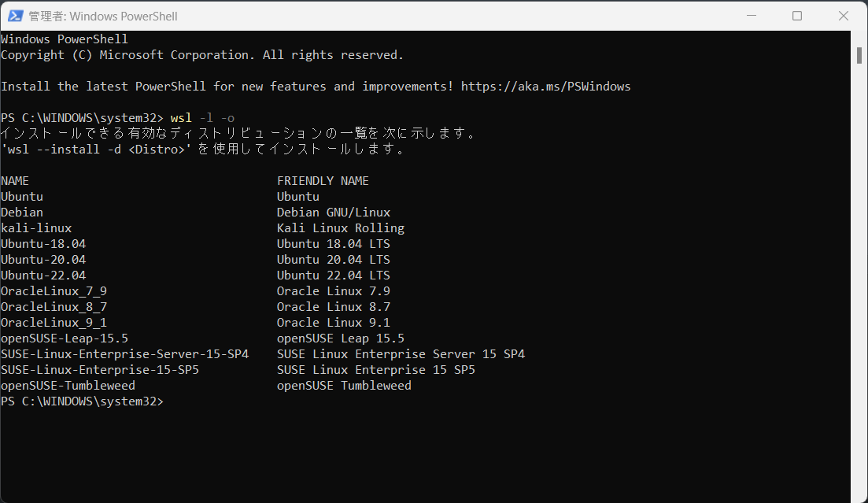
Task: Click the Debian GNU/Linux friendly name
Action: [333, 212]
